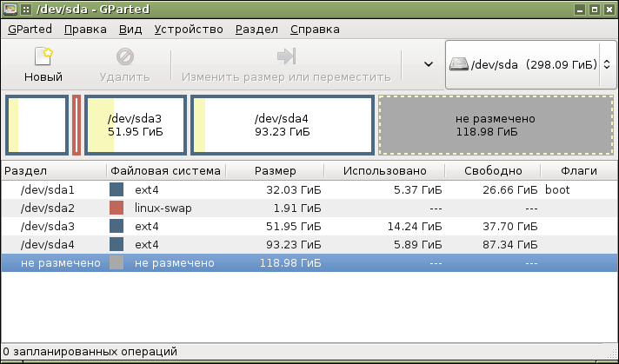Screen dimensions: 619x364
Task: Select the /dev/sda2 row
Action: click(309, 208)
